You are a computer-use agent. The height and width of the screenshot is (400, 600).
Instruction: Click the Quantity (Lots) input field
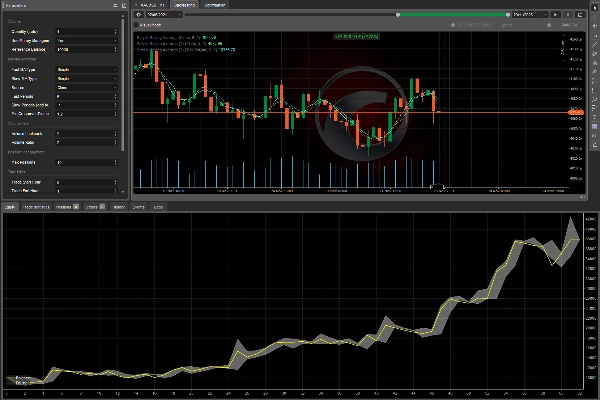pos(88,32)
